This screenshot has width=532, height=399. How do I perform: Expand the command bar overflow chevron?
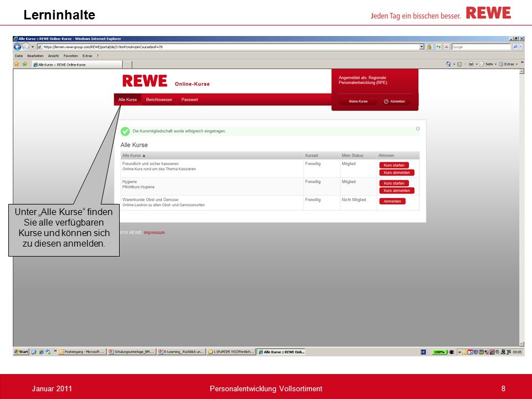pos(522,63)
